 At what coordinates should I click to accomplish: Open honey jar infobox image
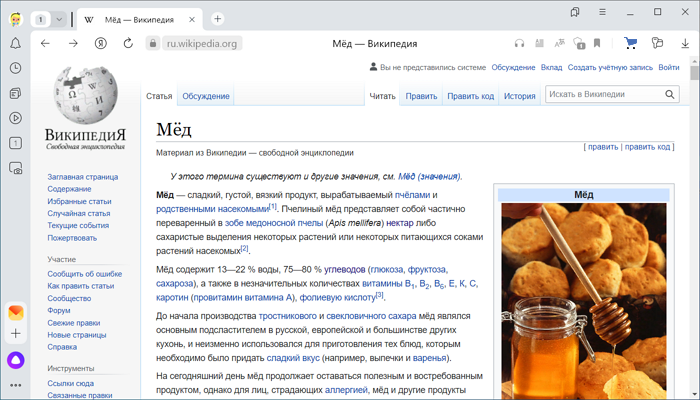[x=583, y=301]
